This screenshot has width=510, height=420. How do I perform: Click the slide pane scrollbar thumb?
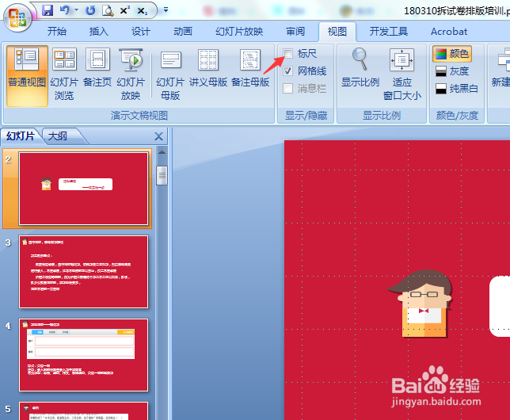point(162,175)
